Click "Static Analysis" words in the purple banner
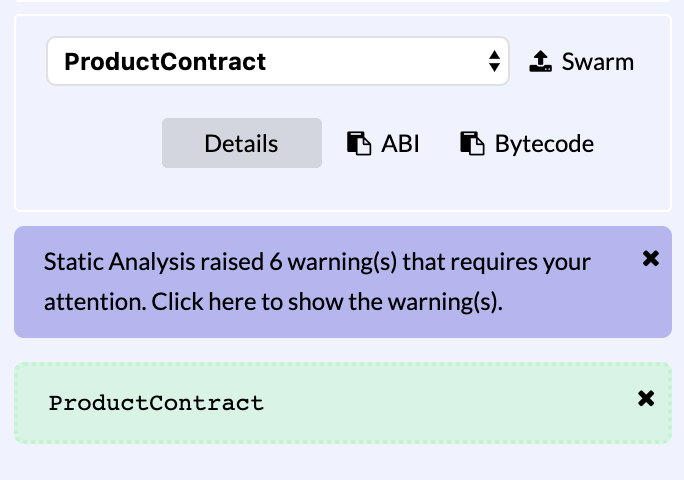Screen dimensions: 684x480 click(x=120, y=262)
